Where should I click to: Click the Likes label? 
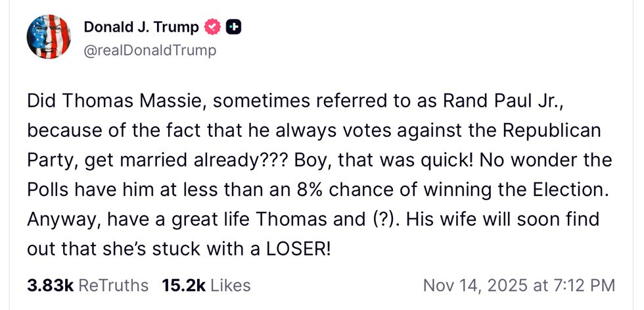coord(230,285)
